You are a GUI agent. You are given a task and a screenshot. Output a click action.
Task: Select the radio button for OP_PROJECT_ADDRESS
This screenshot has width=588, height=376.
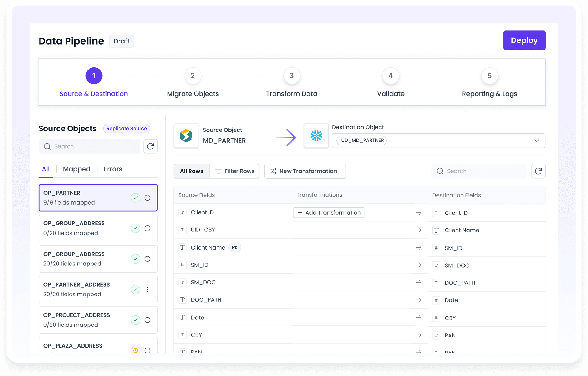[x=148, y=320]
